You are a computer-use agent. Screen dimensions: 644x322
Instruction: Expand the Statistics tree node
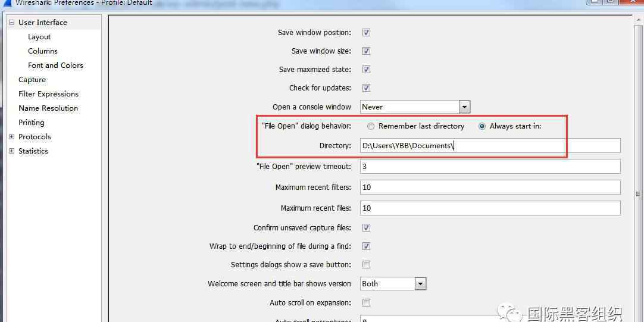(11, 151)
